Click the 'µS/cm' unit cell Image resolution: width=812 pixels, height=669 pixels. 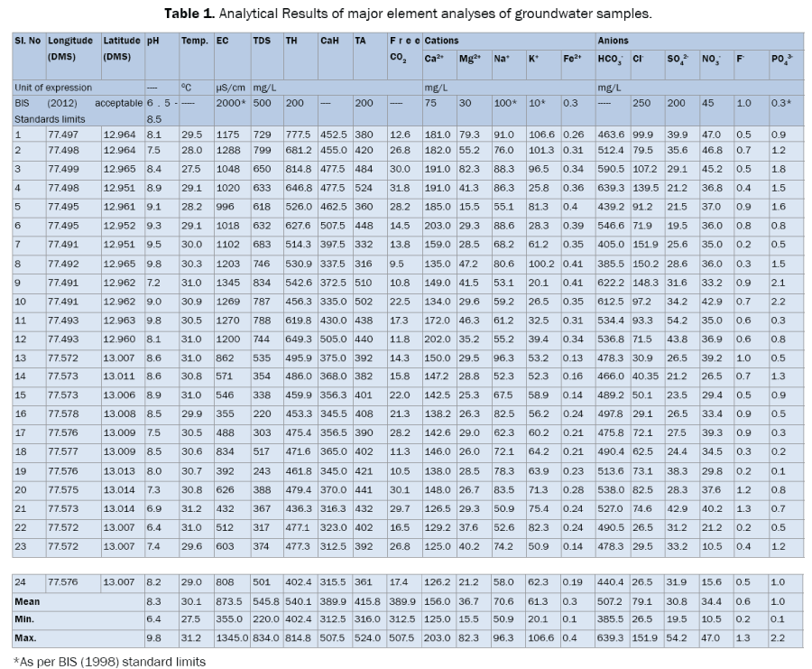coord(229,88)
